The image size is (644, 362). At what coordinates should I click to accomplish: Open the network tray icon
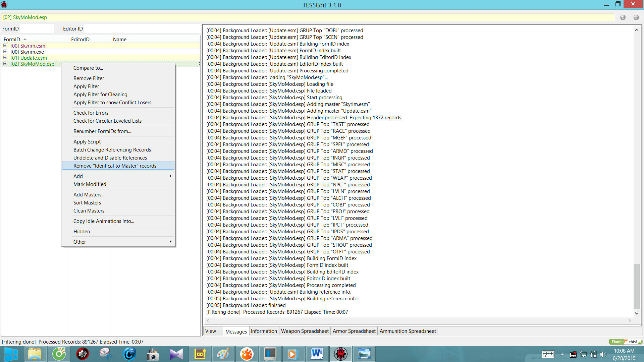pos(583,354)
